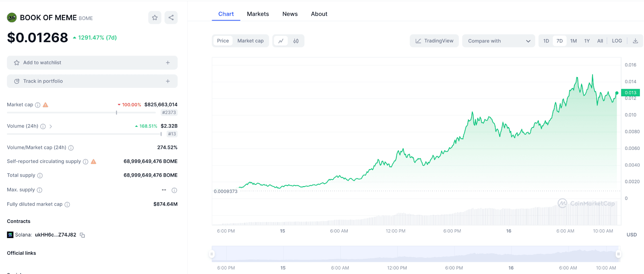Click the Market cap warning triangle icon
This screenshot has width=644, height=274.
tap(45, 105)
